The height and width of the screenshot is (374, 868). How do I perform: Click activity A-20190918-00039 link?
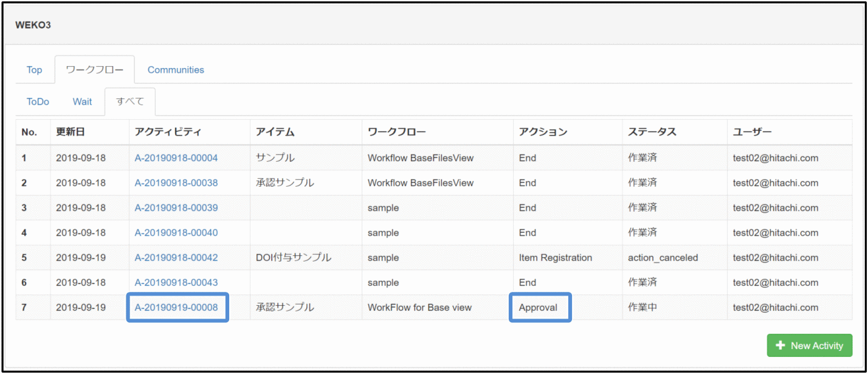[x=176, y=208]
